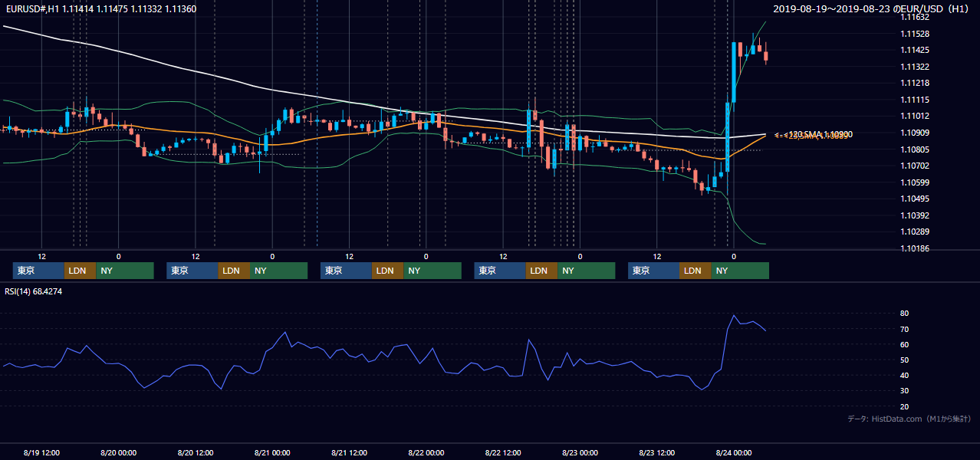980x460 pixels.
Task: Click the NY session block for 8/19
Action: pos(125,271)
